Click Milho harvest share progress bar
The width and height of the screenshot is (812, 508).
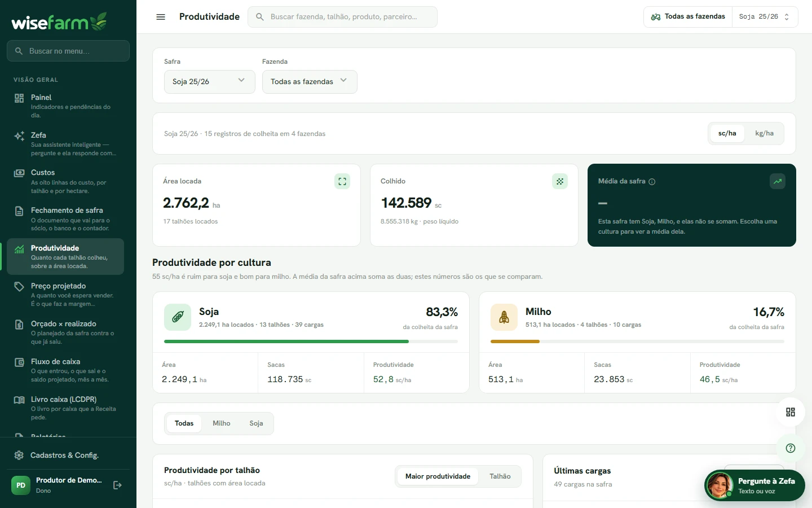tap(637, 341)
